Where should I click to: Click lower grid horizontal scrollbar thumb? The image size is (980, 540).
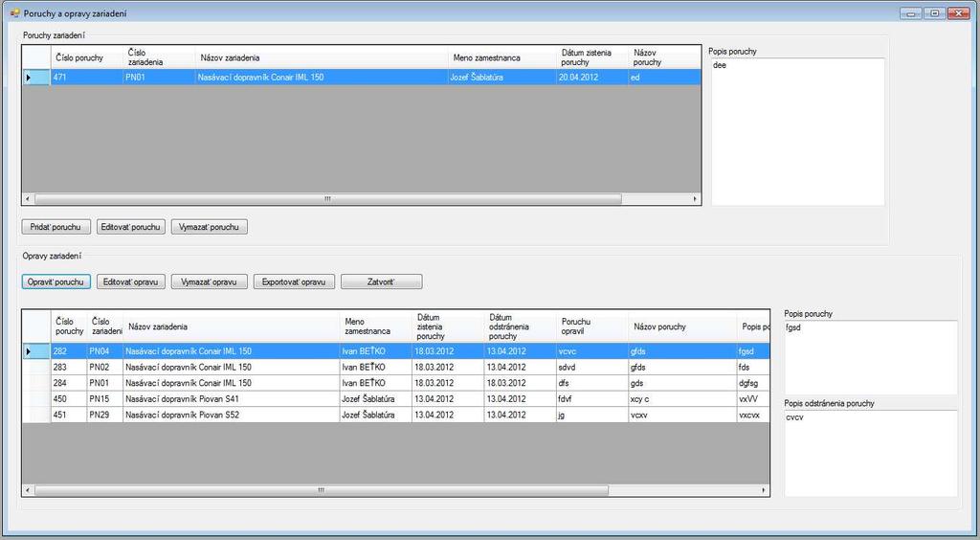pyautogui.click(x=322, y=490)
